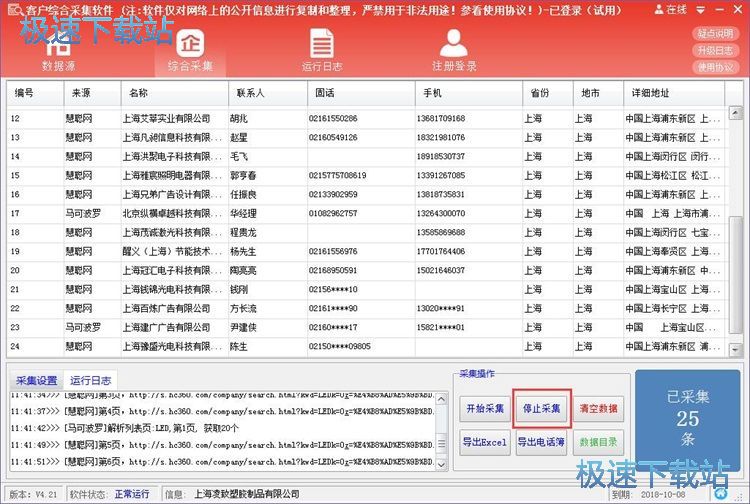
Task: Select row 上海建广广告有限公司
Action: coord(366,328)
